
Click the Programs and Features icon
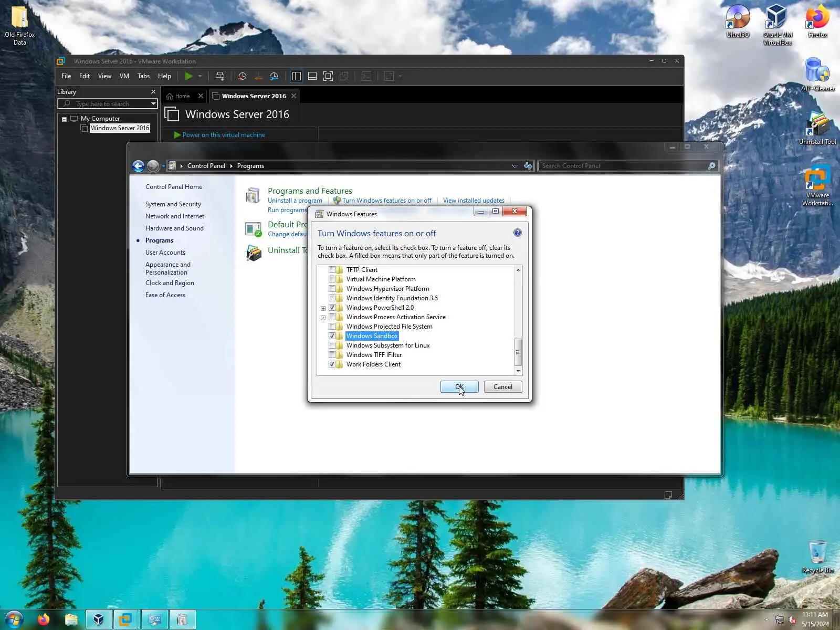[253, 195]
